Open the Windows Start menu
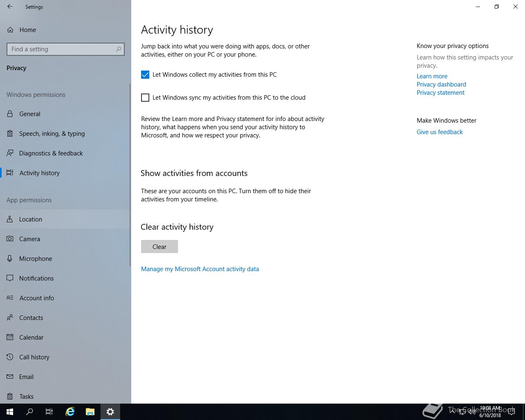Image resolution: width=525 pixels, height=420 pixels. pos(10,412)
